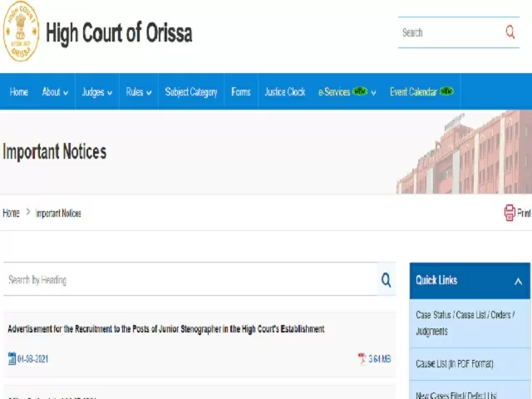The height and width of the screenshot is (399, 532).
Task: Click the Rules menu label
Action: pos(135,92)
